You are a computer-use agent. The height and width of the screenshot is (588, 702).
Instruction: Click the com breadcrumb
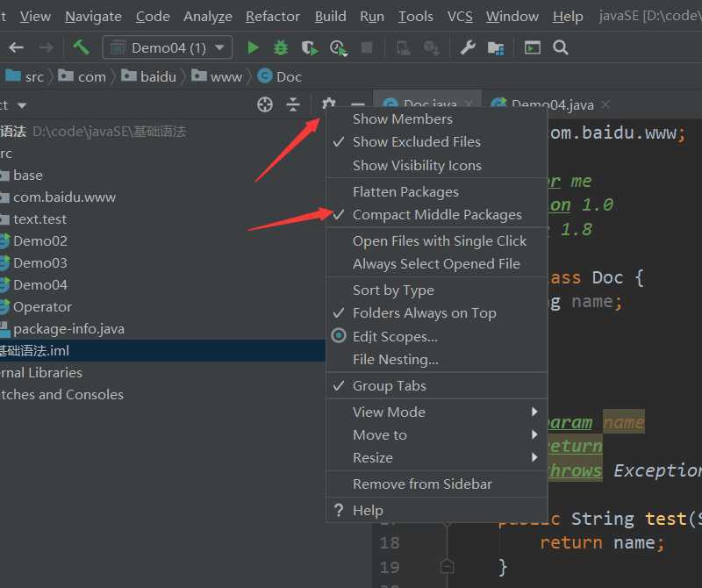coord(82,76)
